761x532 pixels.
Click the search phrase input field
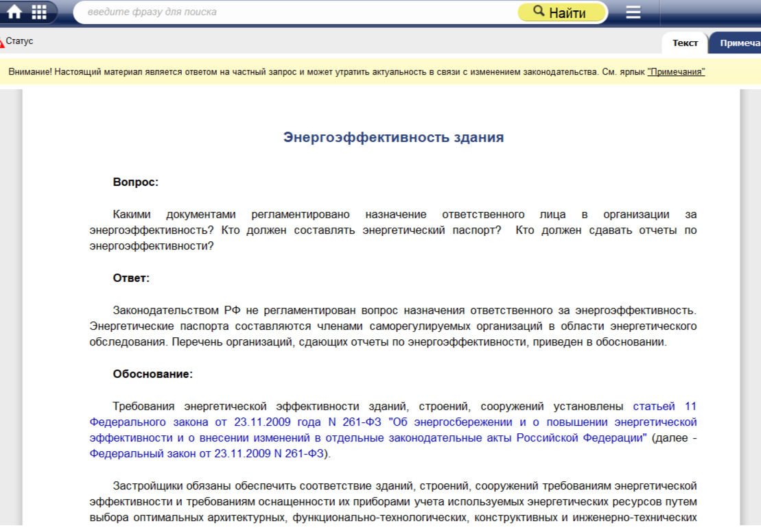(x=296, y=12)
